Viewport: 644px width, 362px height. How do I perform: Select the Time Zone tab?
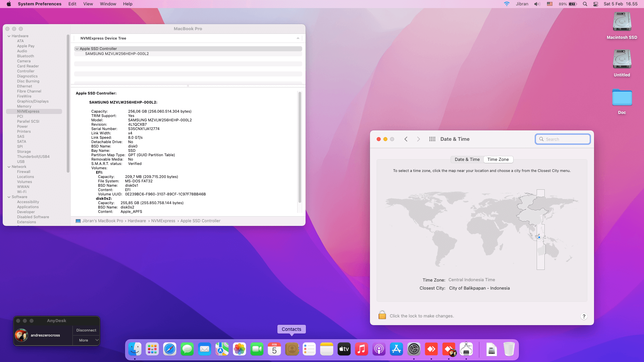[498, 160]
